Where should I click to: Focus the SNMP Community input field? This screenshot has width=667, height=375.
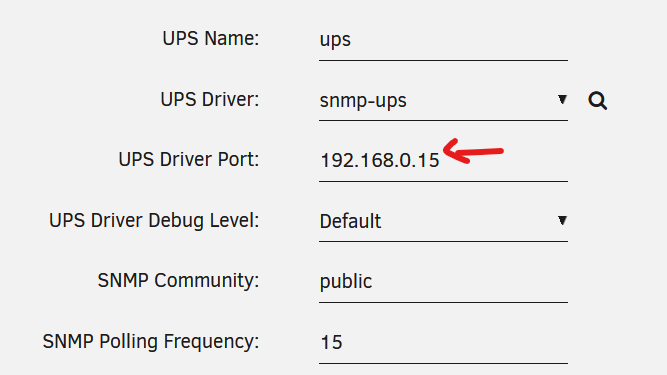(x=443, y=281)
